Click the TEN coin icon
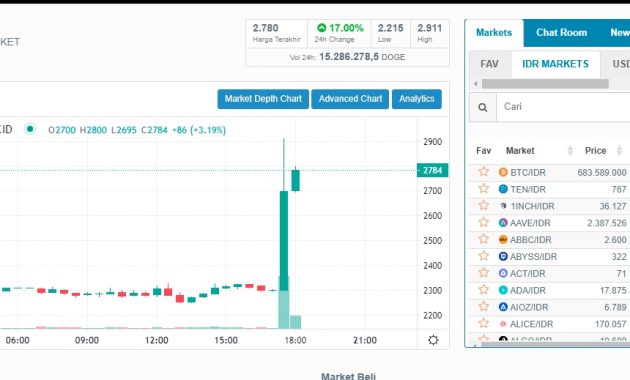630x380 pixels. (x=503, y=189)
